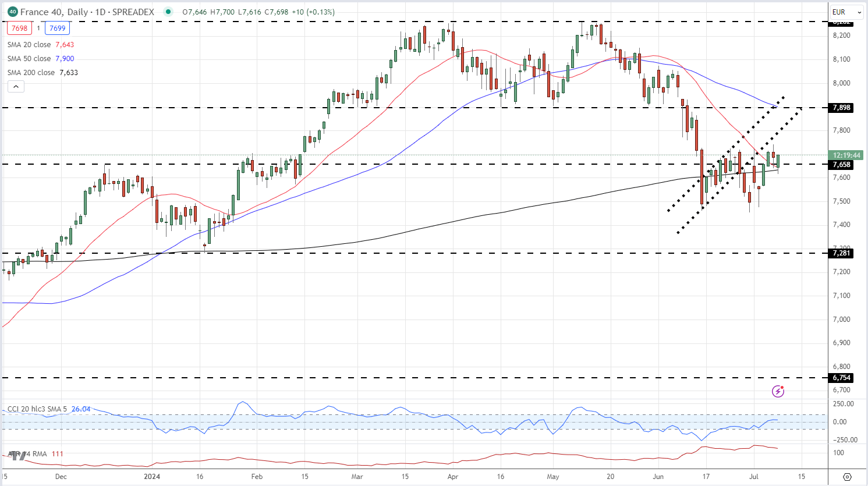Select the CCI 20 hlc3 SMA 5 legend
The image size is (868, 486).
coord(37,409)
